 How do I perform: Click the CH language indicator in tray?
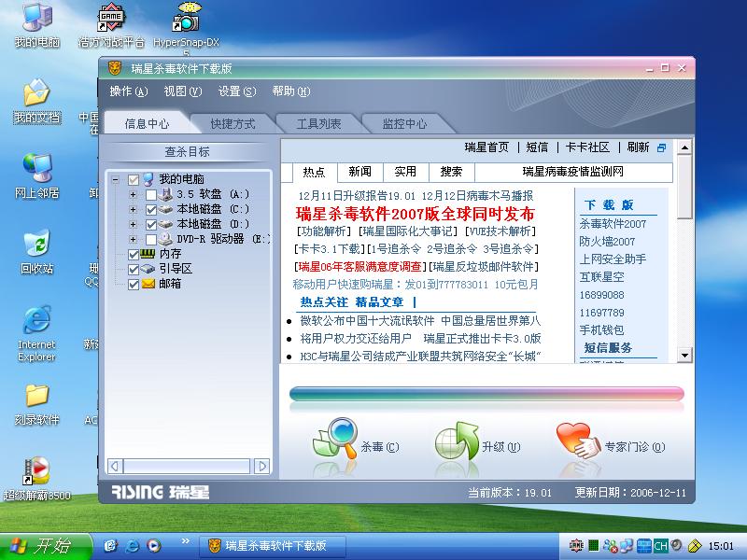pos(661,545)
